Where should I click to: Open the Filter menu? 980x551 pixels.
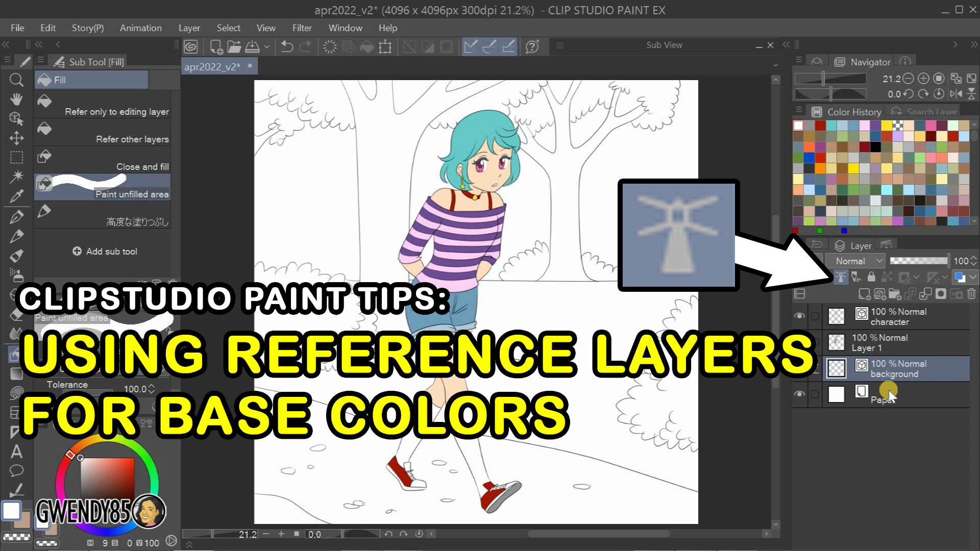point(302,28)
